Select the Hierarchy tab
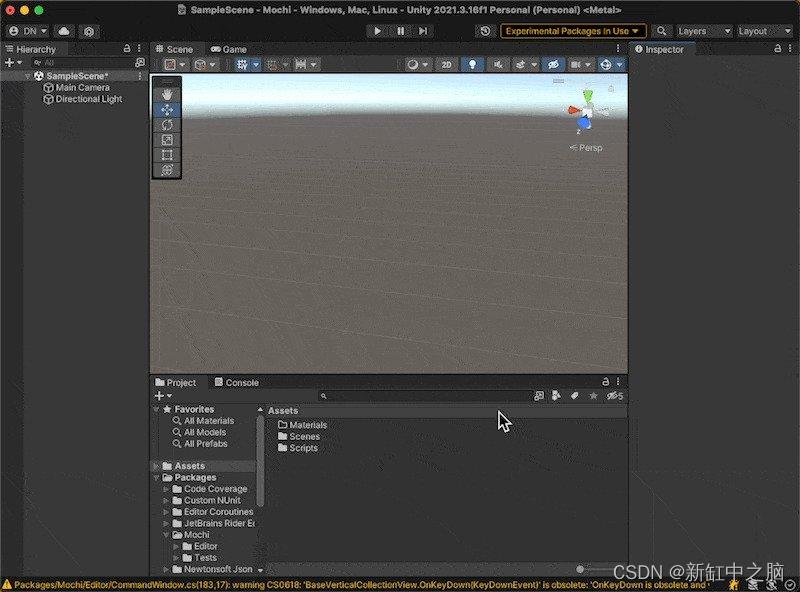 click(x=31, y=50)
